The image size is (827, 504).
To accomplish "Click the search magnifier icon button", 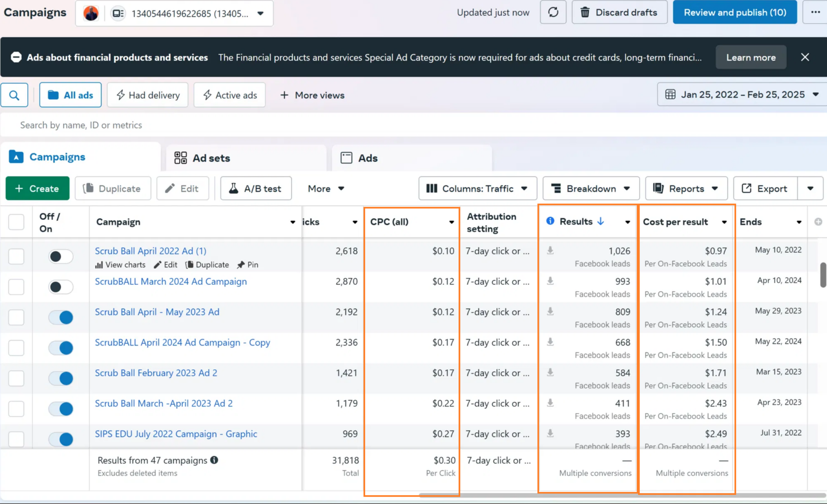I will [14, 95].
